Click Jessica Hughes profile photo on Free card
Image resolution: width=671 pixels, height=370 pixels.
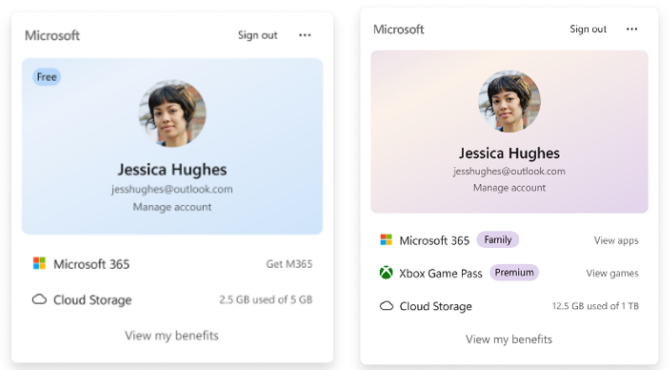click(x=172, y=113)
